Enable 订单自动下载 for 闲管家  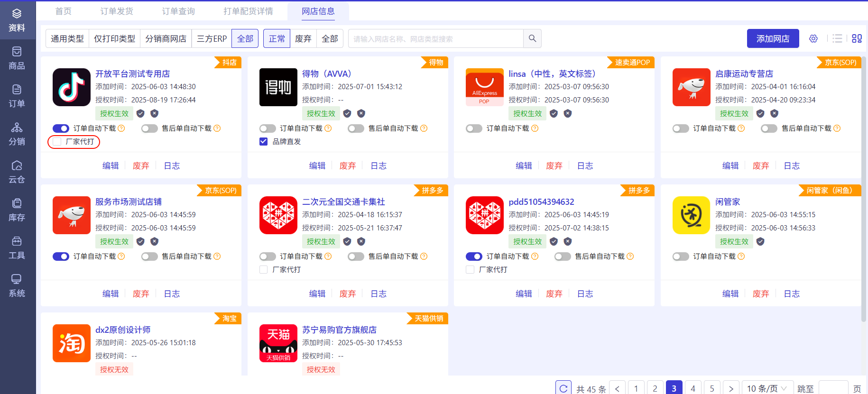[681, 257]
